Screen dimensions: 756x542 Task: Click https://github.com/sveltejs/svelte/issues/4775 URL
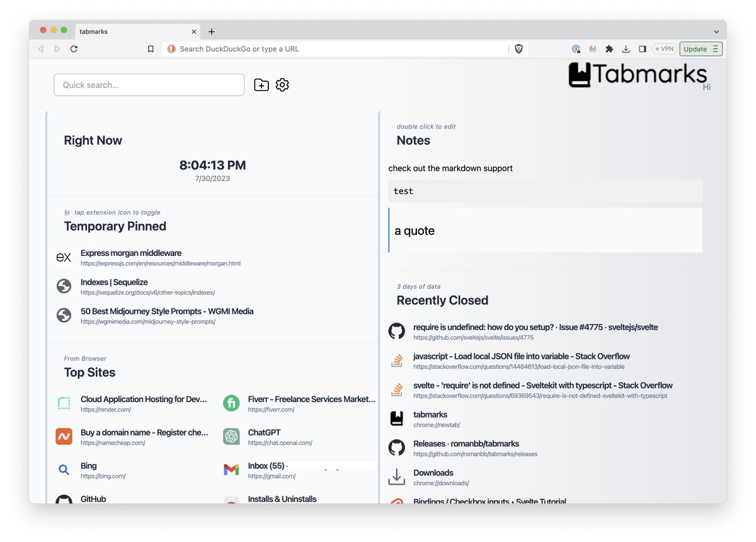point(473,338)
